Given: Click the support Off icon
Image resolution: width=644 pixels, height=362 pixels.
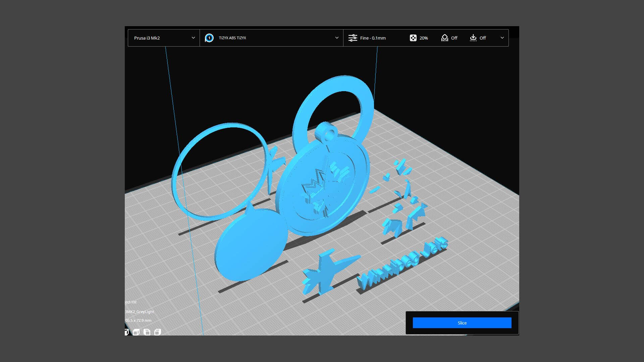Looking at the screenshot, I should pos(445,38).
